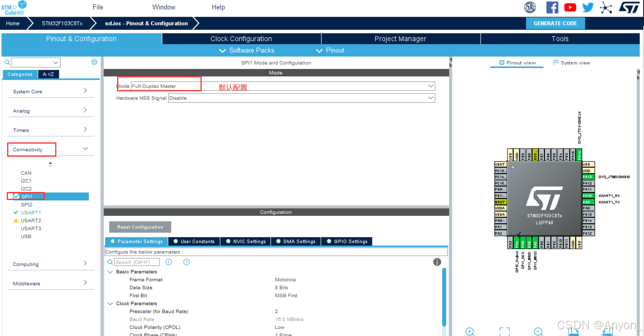Open the DMA Settings tab
644x336 pixels.
coord(296,241)
